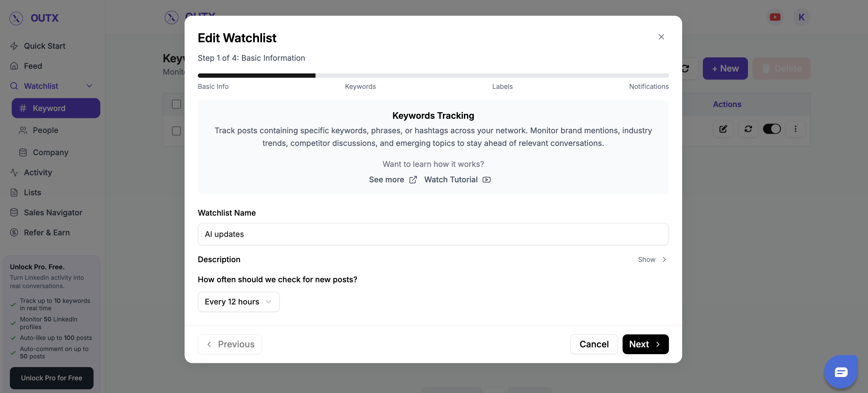
Task: Open the three-dot actions menu
Action: coord(795,129)
